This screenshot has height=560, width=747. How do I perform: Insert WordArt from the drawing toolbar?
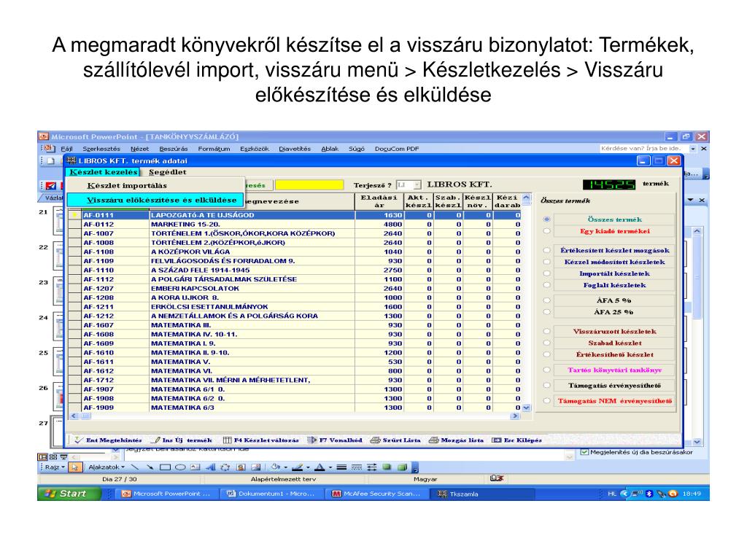click(210, 467)
